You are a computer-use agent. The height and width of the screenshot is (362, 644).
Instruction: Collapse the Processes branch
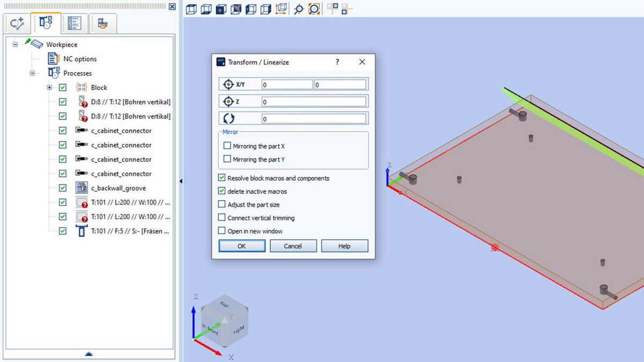(32, 73)
